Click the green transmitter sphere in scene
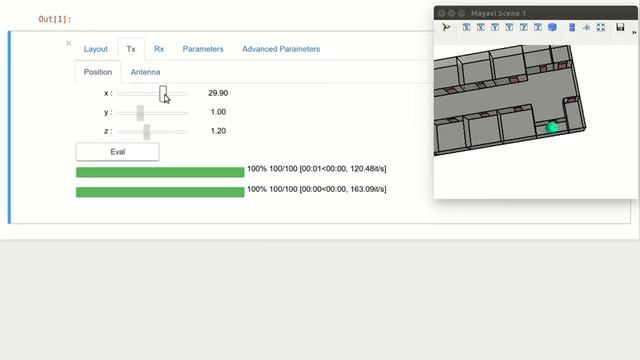This screenshot has height=360, width=640. tap(552, 127)
